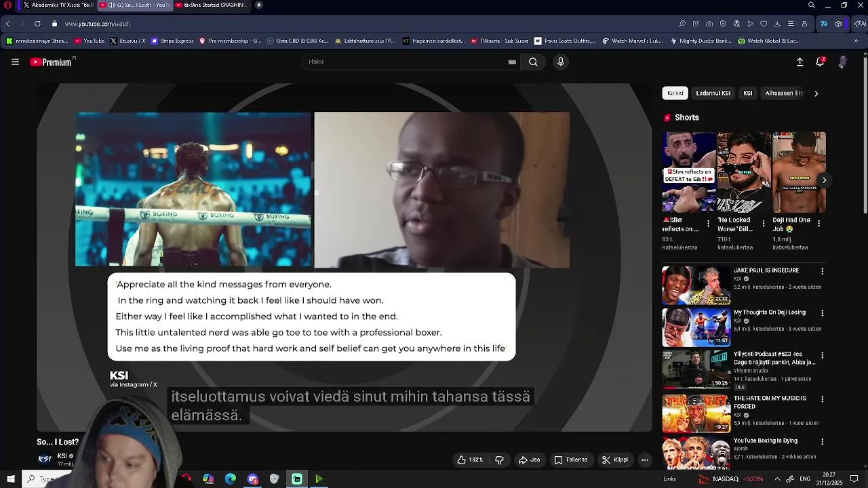Open the Mighty Ducks bookmark
Image resolution: width=868 pixels, height=488 pixels.
pyautogui.click(x=701, y=41)
